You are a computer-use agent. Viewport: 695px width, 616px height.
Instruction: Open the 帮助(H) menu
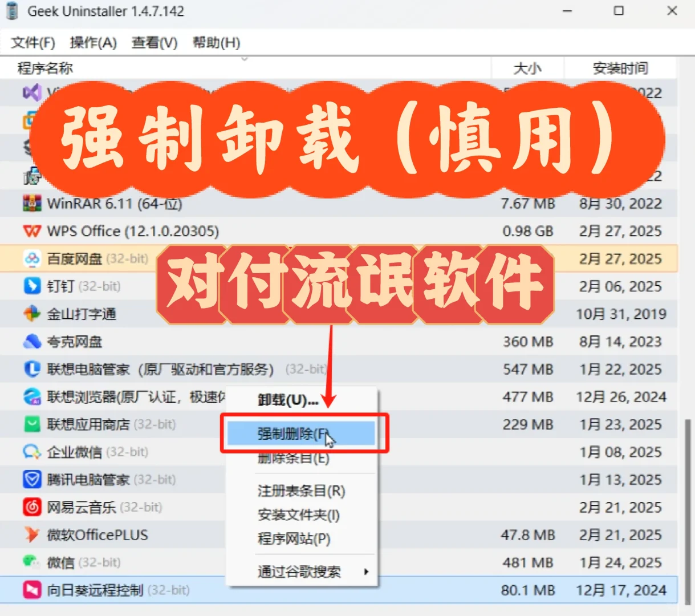click(216, 42)
